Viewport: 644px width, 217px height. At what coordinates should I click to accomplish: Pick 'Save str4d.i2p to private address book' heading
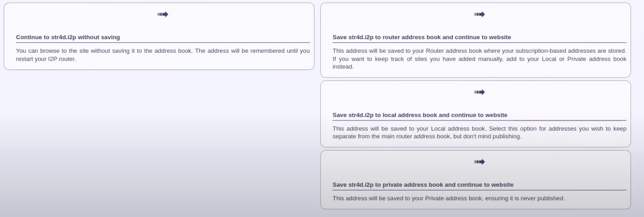423,185
